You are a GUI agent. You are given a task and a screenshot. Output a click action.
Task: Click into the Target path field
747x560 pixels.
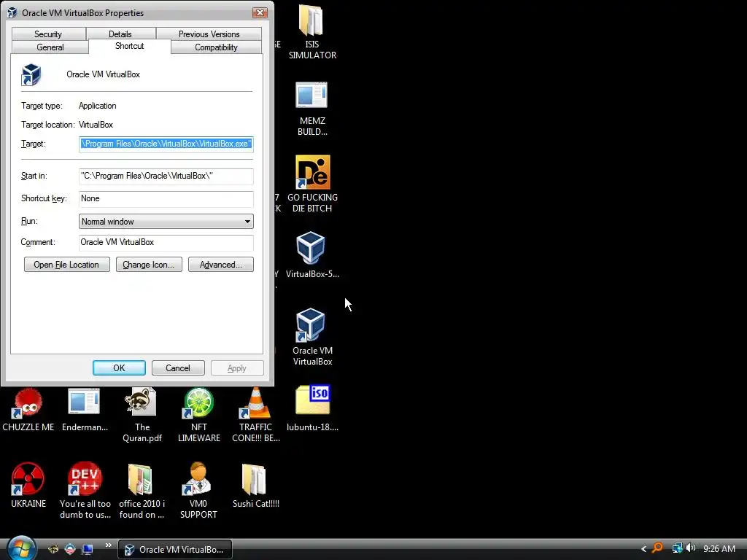point(166,144)
